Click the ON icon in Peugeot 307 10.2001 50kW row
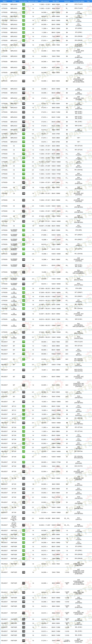This screenshot has width=92, height=644. (23, 370)
